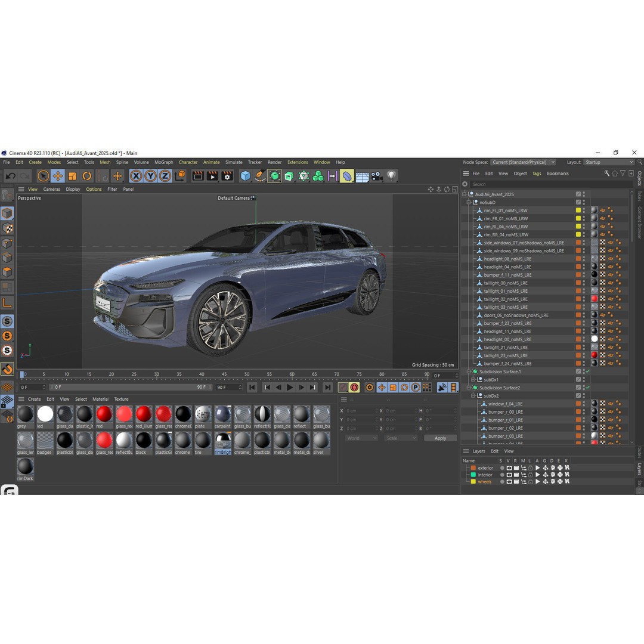The image size is (644, 644).
Task: Open Edit Render Settings icon
Action: [227, 176]
